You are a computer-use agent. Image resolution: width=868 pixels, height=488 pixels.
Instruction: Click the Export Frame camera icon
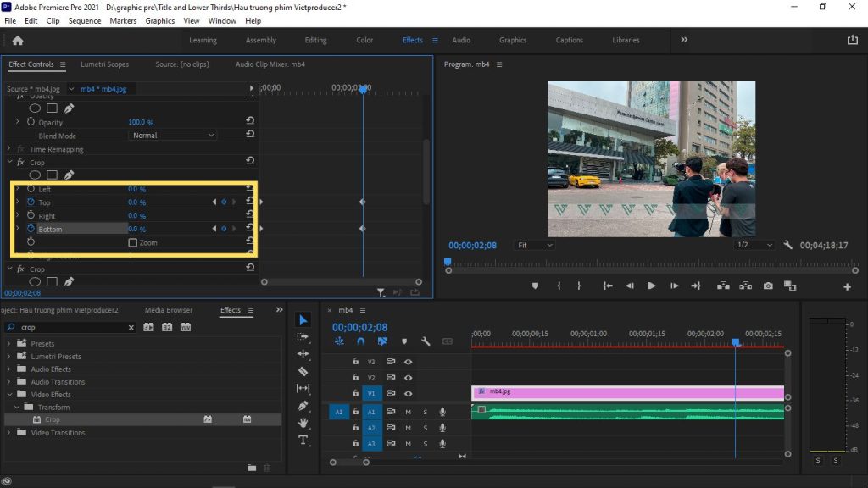tap(768, 286)
